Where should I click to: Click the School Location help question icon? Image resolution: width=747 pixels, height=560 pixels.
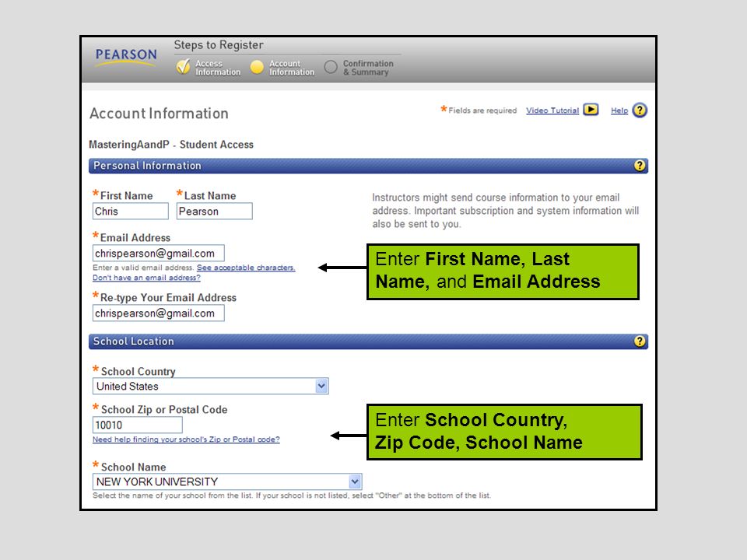[640, 341]
